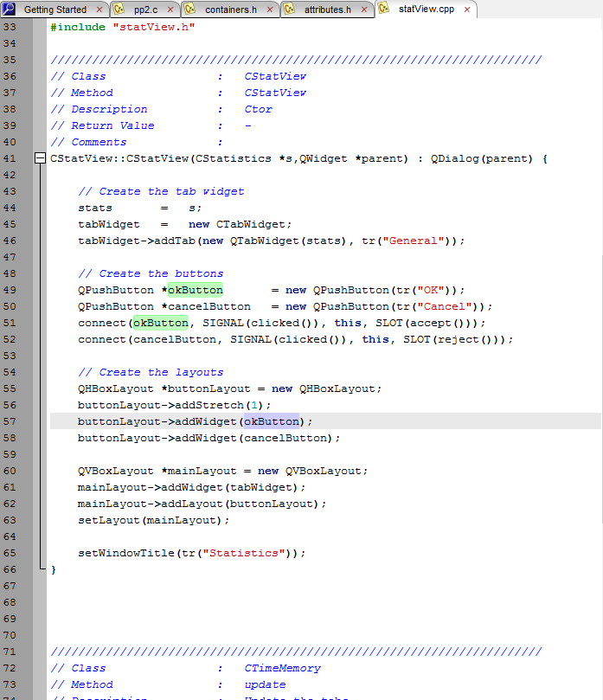Viewport: 603px width, 700px height.
Task: Click line number 41 in the gutter
Action: click(x=10, y=158)
